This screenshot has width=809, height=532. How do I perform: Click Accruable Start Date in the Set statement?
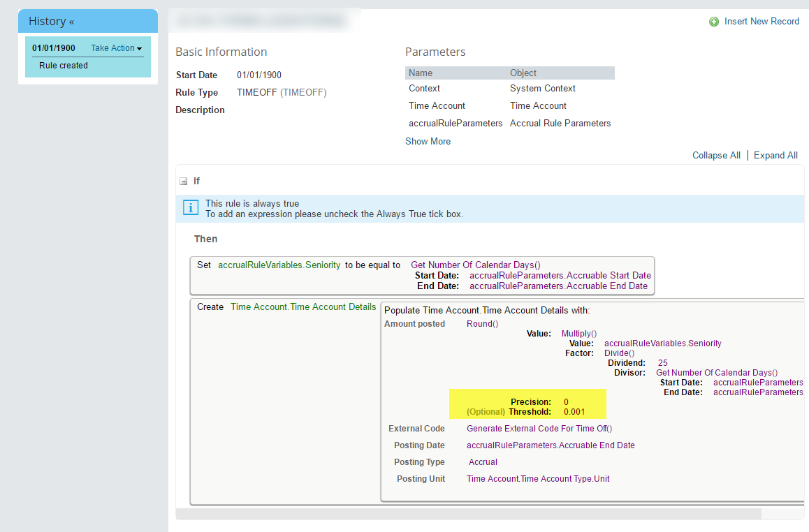point(560,275)
